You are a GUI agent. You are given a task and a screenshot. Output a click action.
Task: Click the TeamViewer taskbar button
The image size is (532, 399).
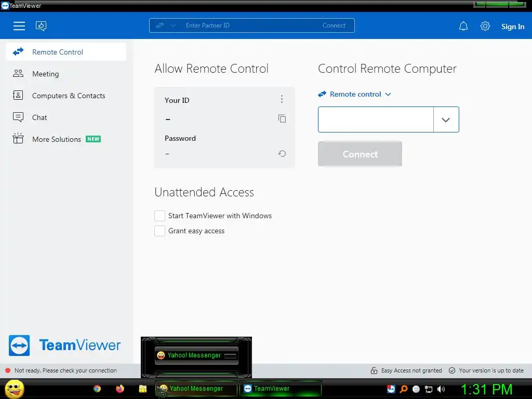click(x=281, y=389)
